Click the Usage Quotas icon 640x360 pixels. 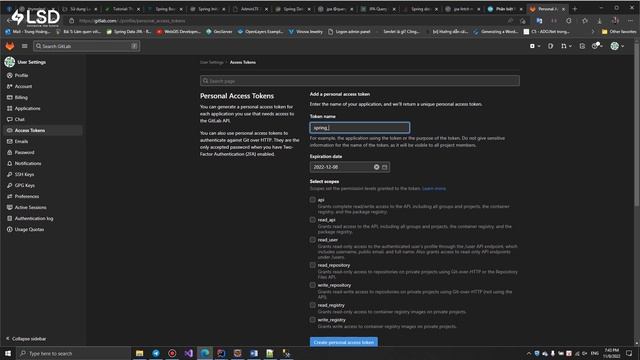click(x=9, y=230)
